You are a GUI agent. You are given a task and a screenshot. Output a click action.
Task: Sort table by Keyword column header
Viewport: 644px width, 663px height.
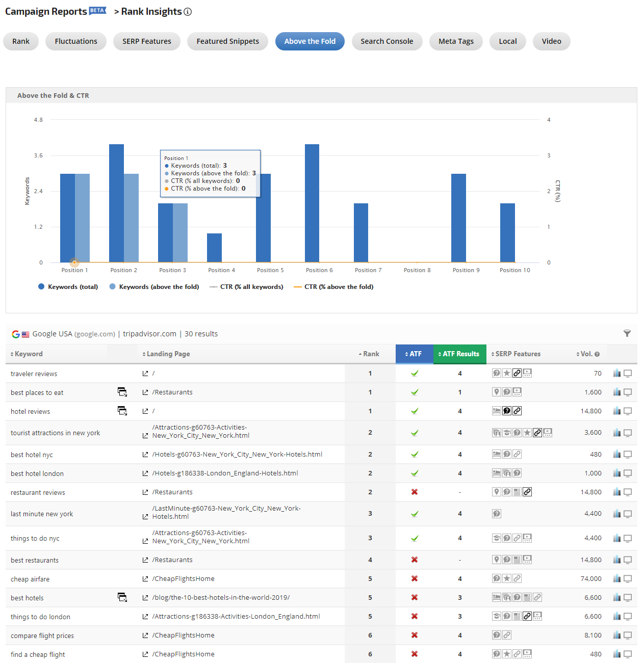tap(29, 354)
